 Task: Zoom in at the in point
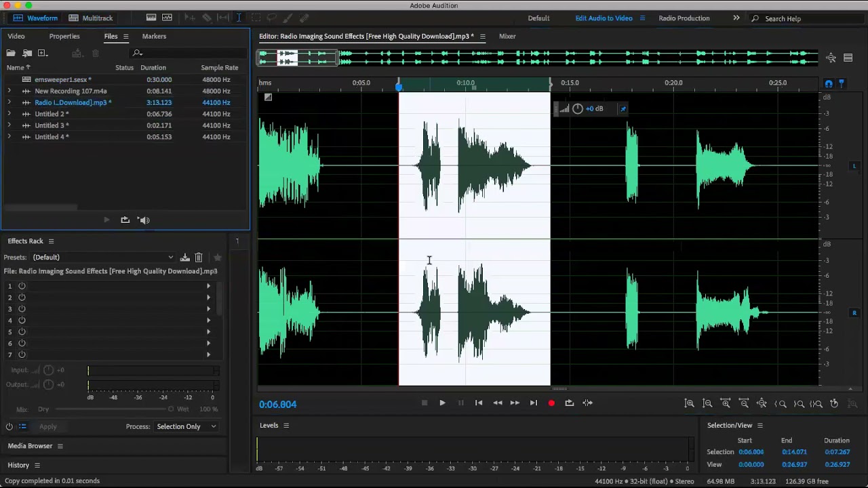(x=781, y=403)
